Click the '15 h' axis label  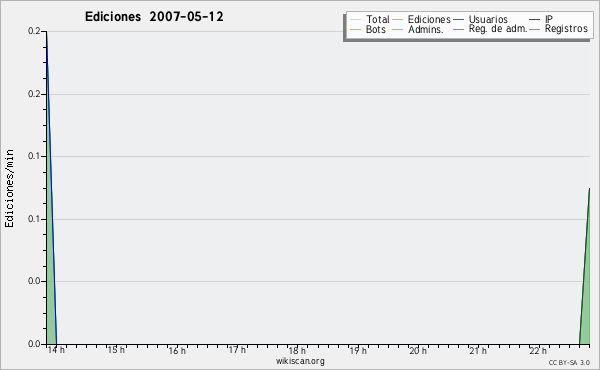pos(116,350)
